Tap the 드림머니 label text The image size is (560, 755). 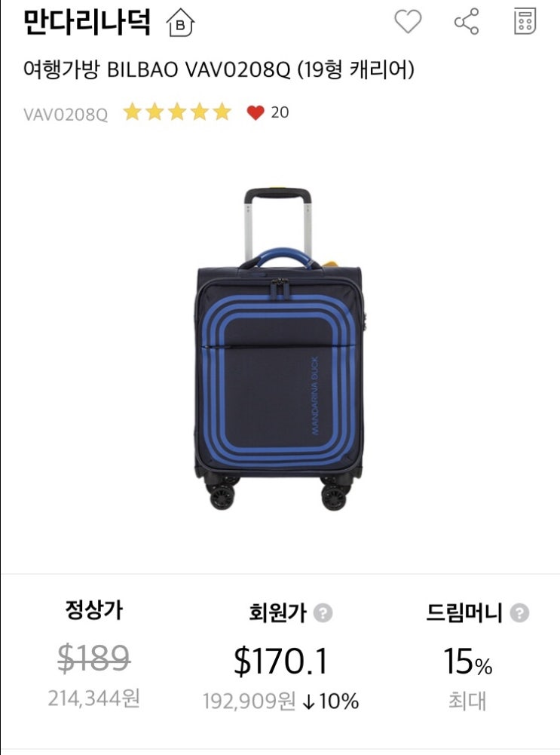pos(464,612)
